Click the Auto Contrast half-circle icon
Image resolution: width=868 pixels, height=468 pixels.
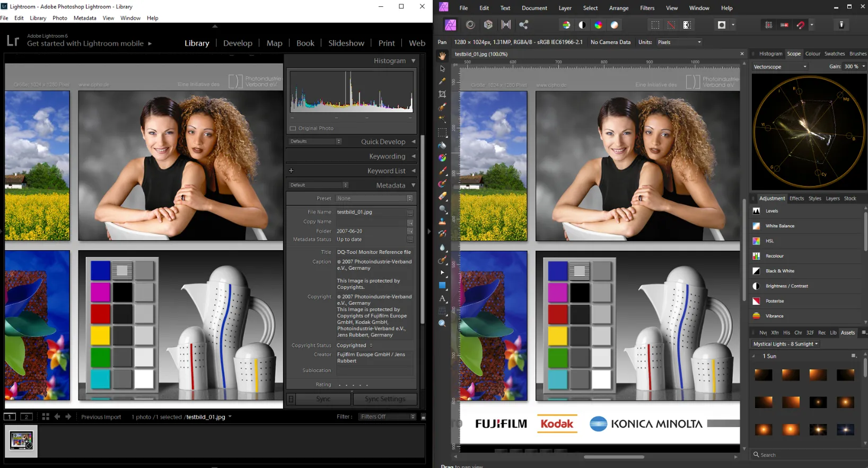(582, 25)
